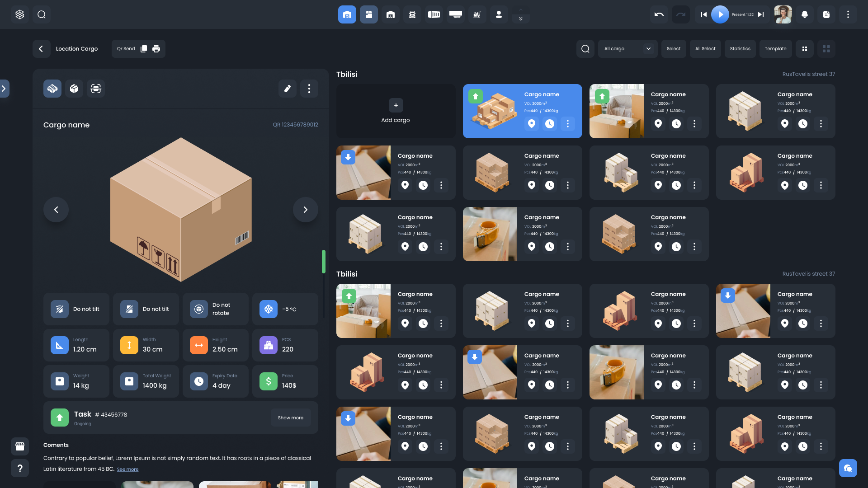The height and width of the screenshot is (488, 868).
Task: Click the See more link in comments
Action: click(127, 469)
